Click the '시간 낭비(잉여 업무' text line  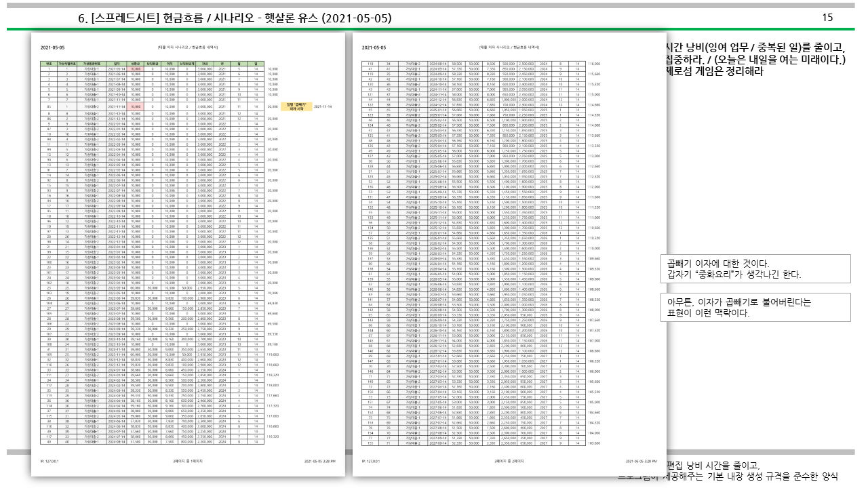pos(756,47)
